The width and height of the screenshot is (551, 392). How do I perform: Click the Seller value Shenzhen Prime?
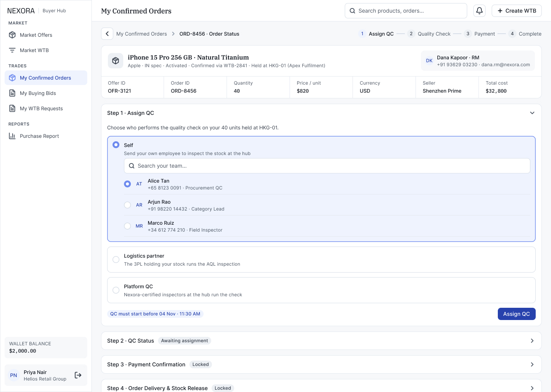tap(442, 91)
